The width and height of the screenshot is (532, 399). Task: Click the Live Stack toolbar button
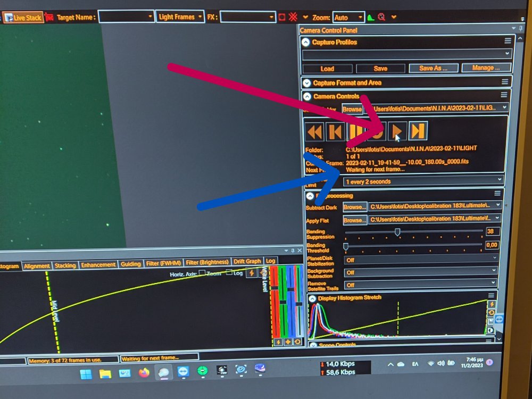(x=23, y=18)
